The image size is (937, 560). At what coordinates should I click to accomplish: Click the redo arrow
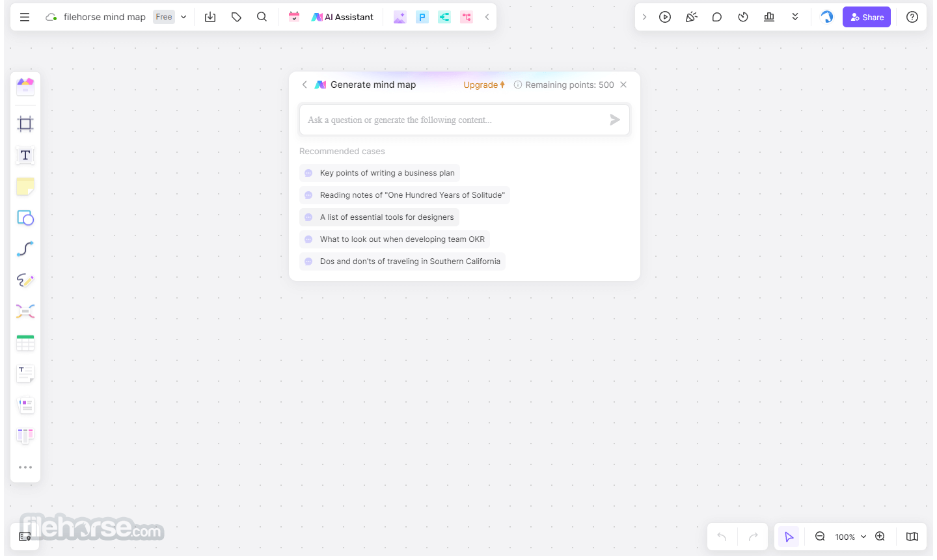tap(754, 537)
